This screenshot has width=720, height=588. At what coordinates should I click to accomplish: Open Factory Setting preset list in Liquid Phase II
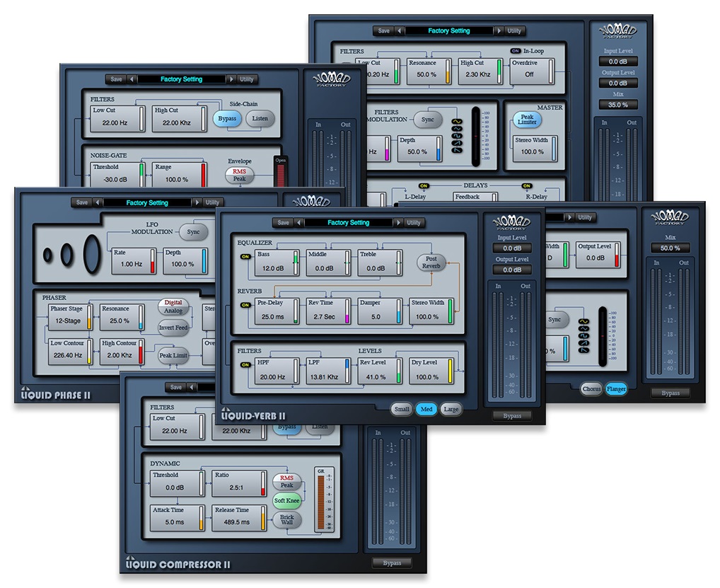[147, 202]
